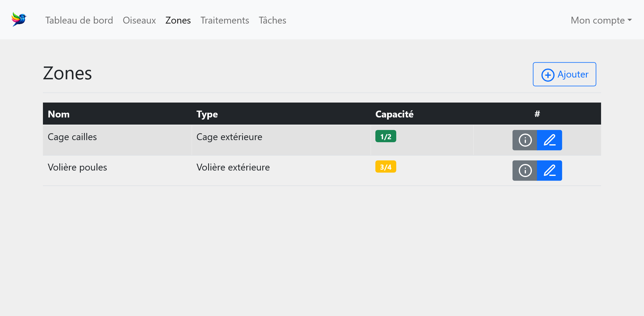Open the Tâches page

tap(272, 20)
